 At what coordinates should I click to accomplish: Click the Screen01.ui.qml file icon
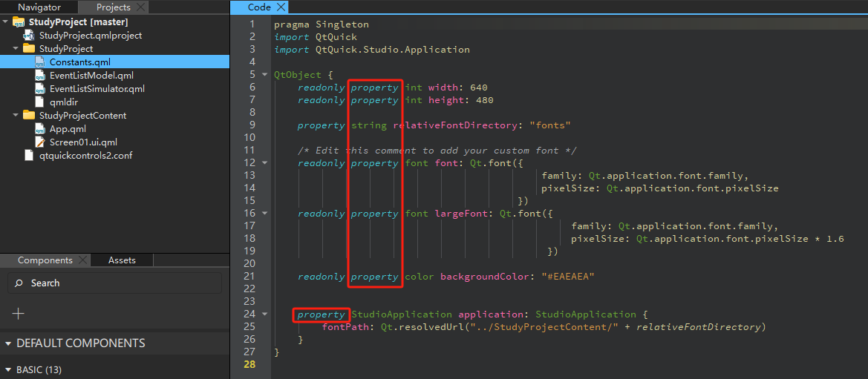click(x=39, y=142)
